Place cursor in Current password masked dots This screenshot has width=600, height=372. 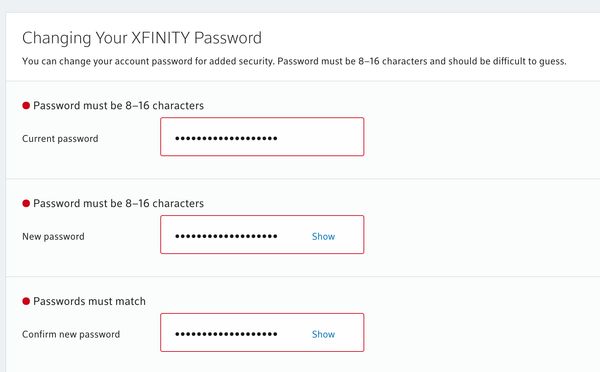226,139
